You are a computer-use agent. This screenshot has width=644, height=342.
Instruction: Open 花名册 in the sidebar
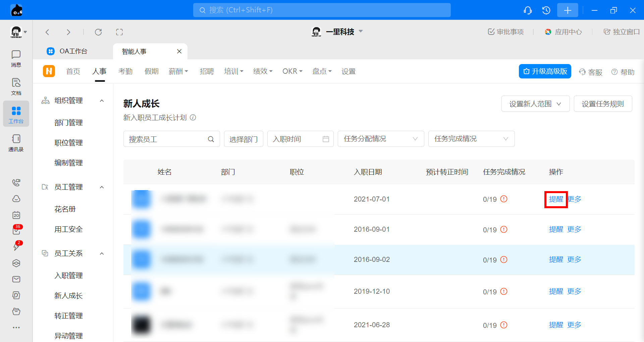pos(65,209)
